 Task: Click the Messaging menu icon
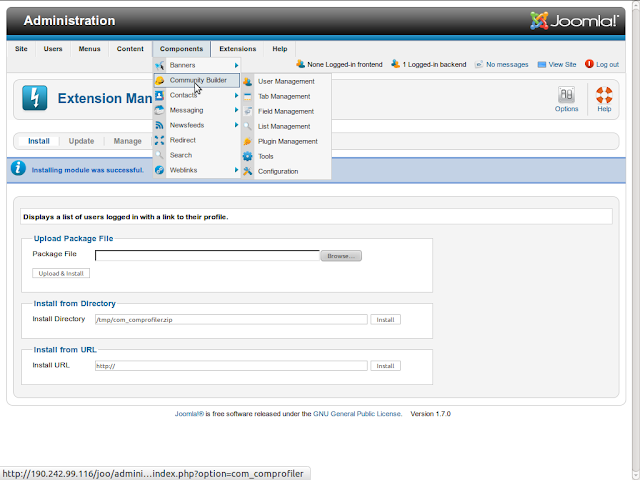(160, 110)
